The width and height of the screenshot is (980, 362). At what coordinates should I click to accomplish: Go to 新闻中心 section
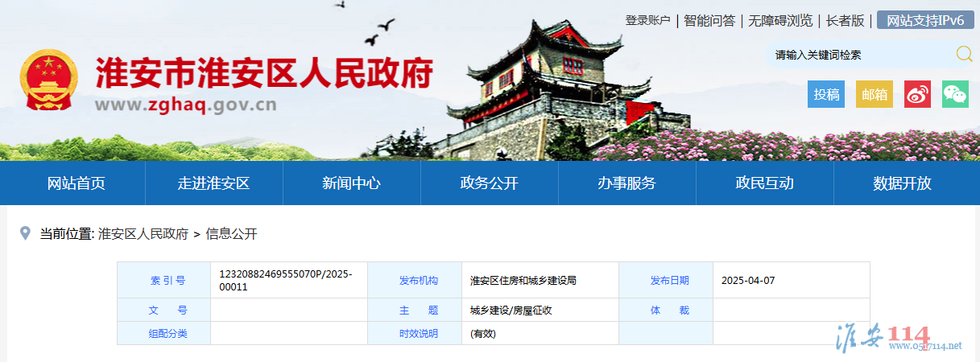[351, 183]
